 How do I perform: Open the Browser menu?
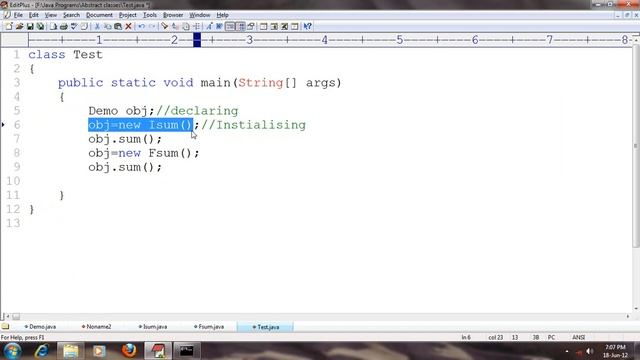point(173,15)
